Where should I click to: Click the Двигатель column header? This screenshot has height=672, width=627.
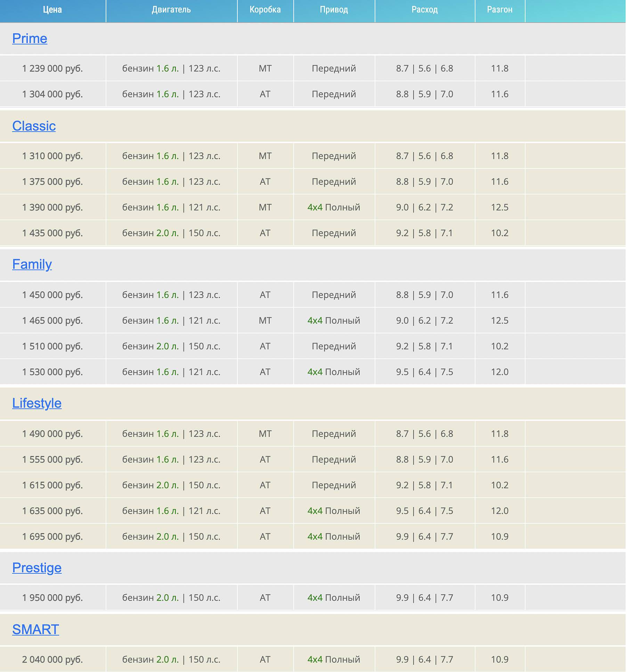[x=171, y=10]
